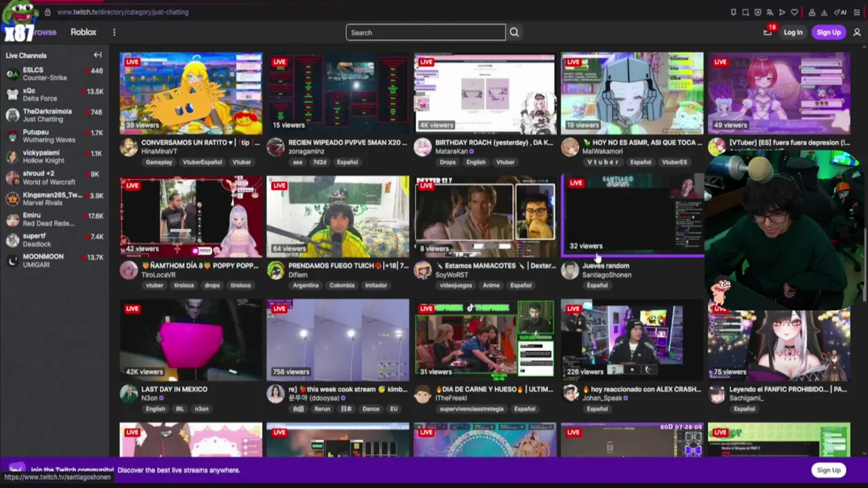The image size is (868, 488).
Task: Open TheDarkraimola live channel
Action: point(54,115)
